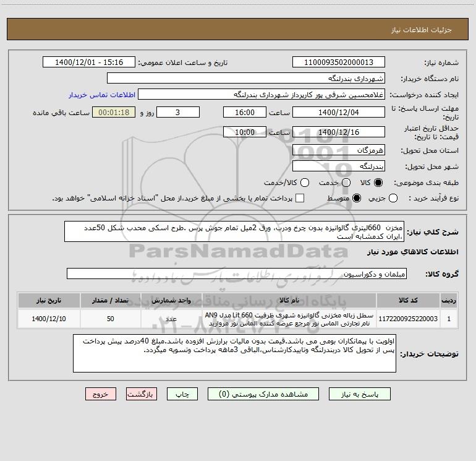Click the نام دستگاه خریدار field
The width and height of the screenshot is (476, 461).
coord(246,78)
